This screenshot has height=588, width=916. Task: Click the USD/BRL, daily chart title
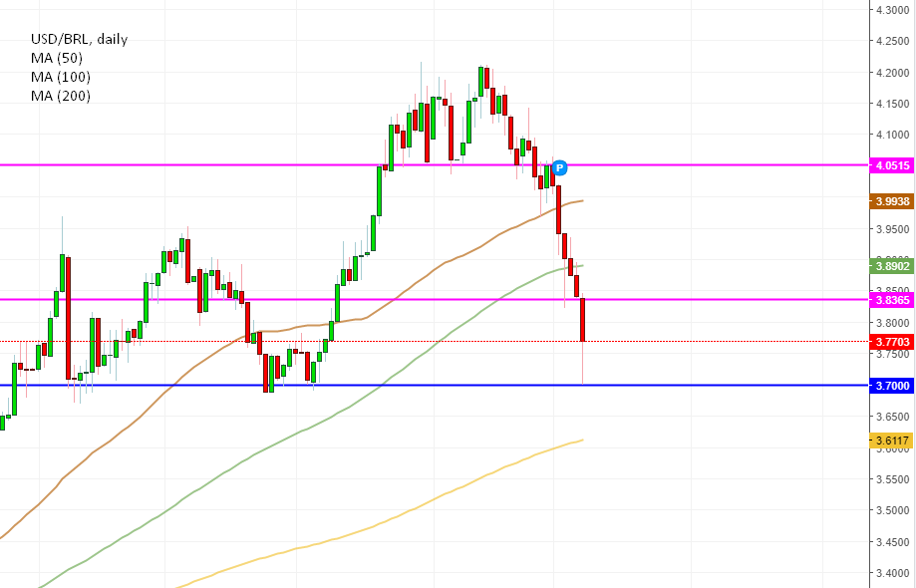[79, 40]
